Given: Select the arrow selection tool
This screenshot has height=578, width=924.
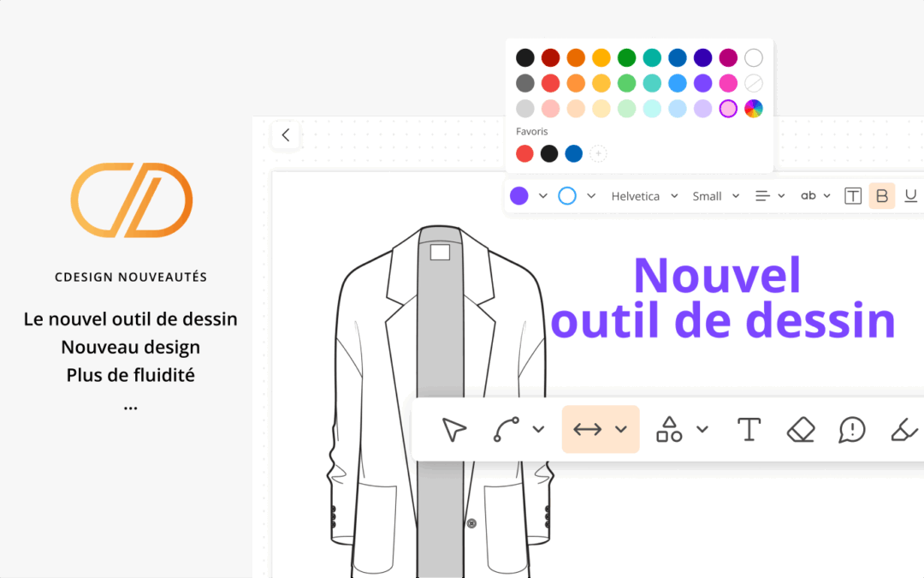Looking at the screenshot, I should (x=453, y=428).
